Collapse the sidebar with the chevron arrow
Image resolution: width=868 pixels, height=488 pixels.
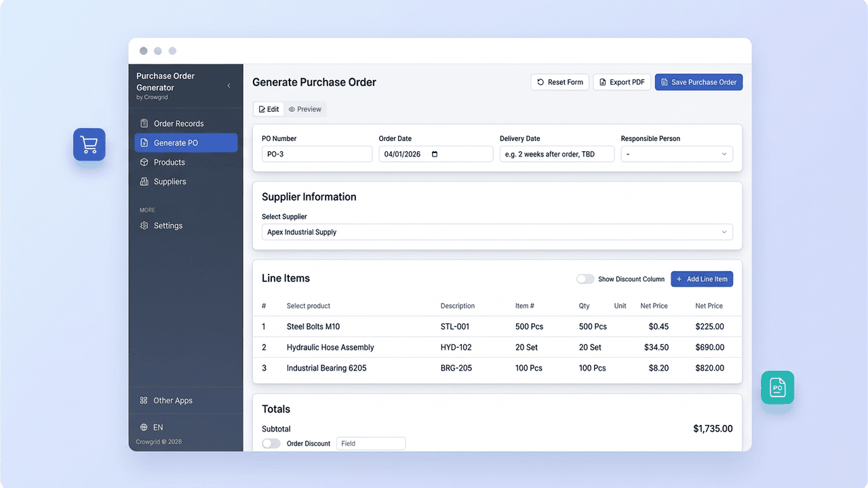tap(229, 85)
